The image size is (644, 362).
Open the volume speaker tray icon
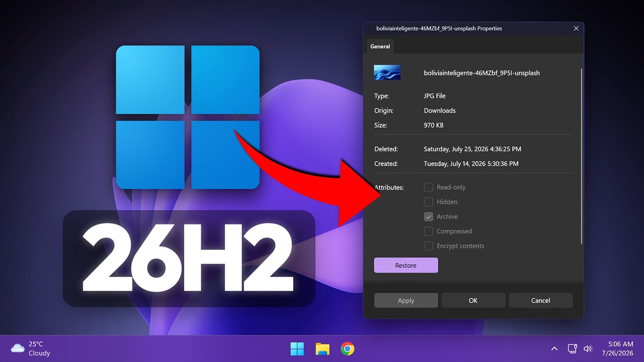tap(588, 348)
